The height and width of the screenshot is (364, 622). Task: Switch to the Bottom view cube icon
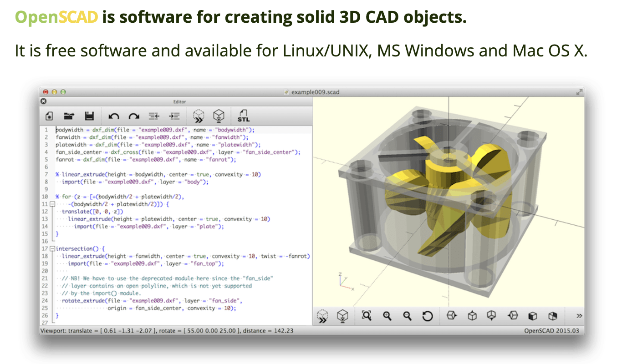pyautogui.click(x=491, y=315)
